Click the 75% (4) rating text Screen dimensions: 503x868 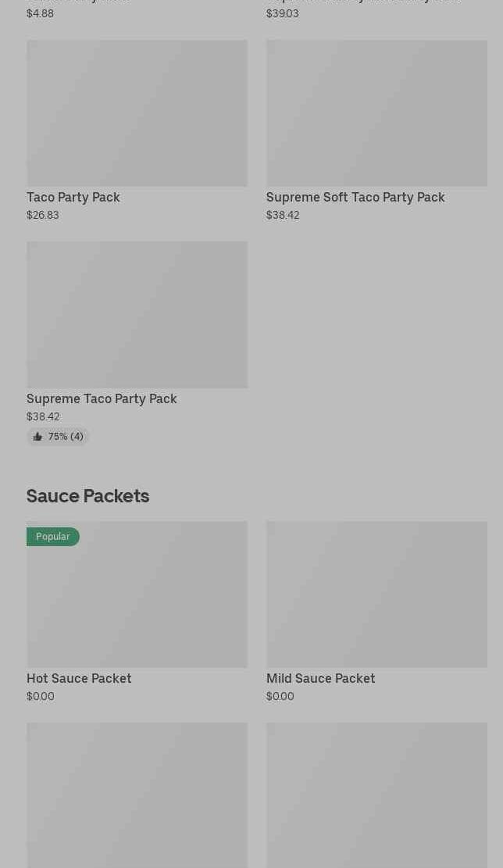66,437
